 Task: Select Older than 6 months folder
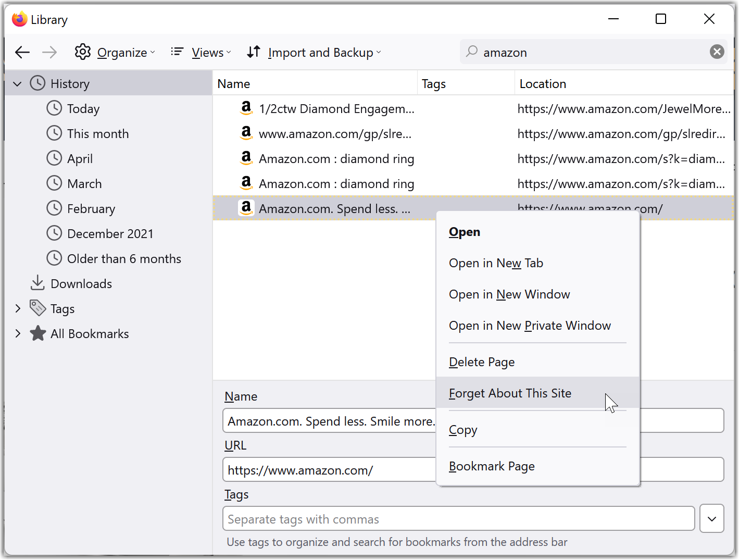point(124,258)
